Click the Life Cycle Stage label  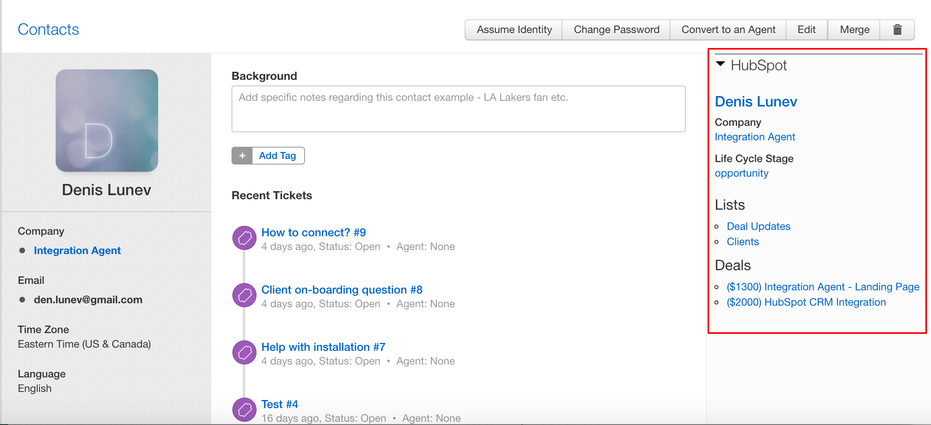pyautogui.click(x=754, y=158)
